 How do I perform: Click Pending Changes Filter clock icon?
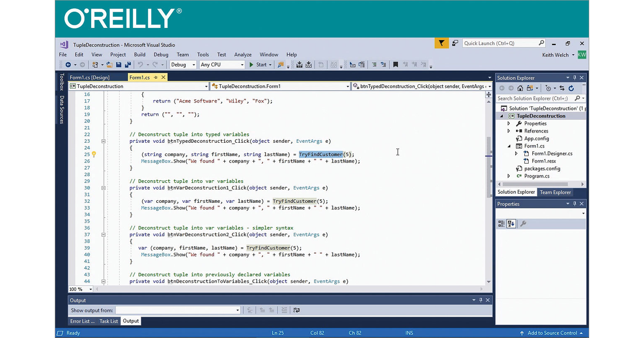pyautogui.click(x=548, y=88)
